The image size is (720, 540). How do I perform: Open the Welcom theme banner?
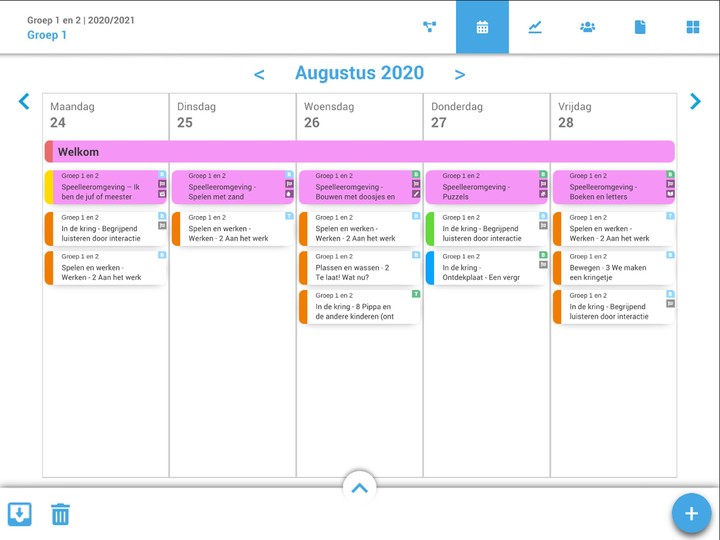[360, 152]
